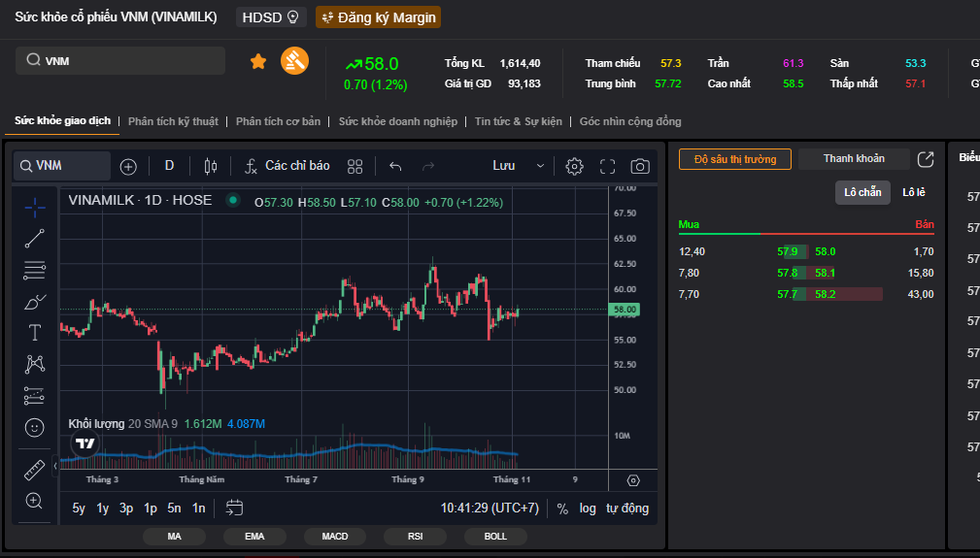
Task: Switch to Góc nhìn cộng đồng tab
Action: (x=630, y=121)
